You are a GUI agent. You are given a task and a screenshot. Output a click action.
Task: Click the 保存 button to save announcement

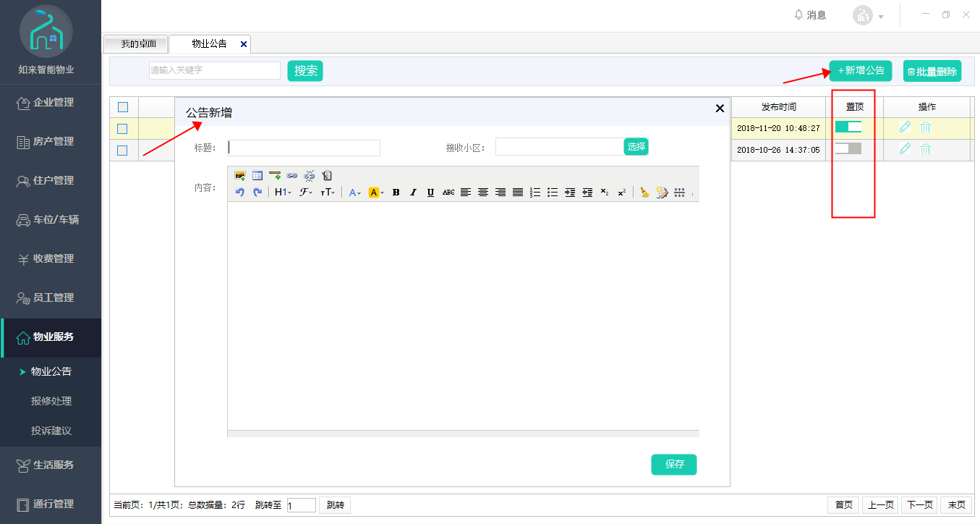(673, 465)
